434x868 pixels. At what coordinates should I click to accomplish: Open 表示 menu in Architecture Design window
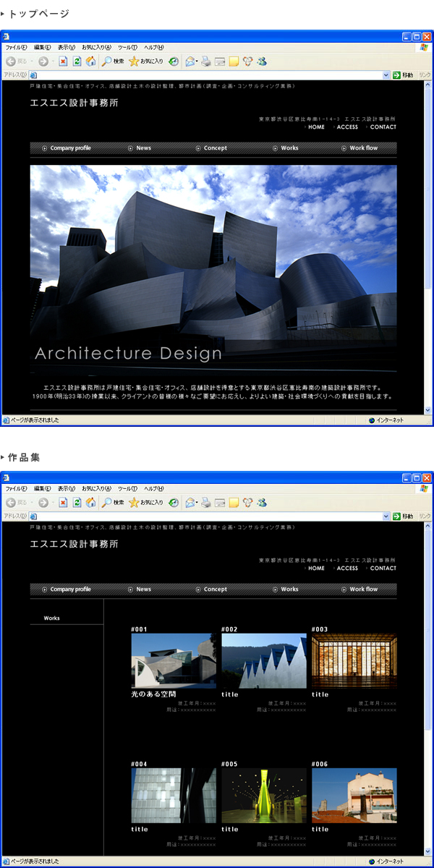67,47
